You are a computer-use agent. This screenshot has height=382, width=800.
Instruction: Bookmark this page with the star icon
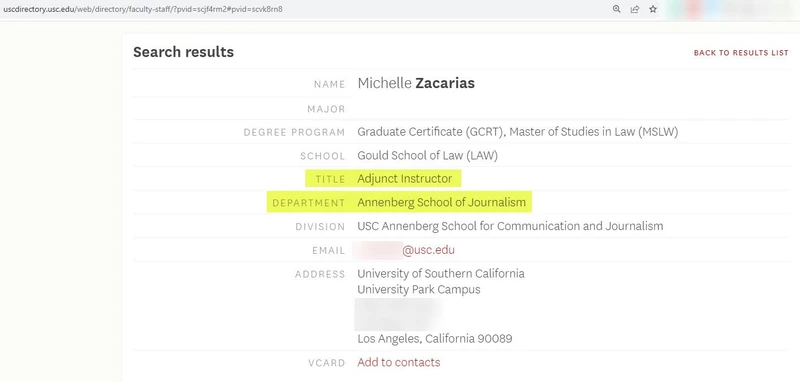click(x=653, y=9)
